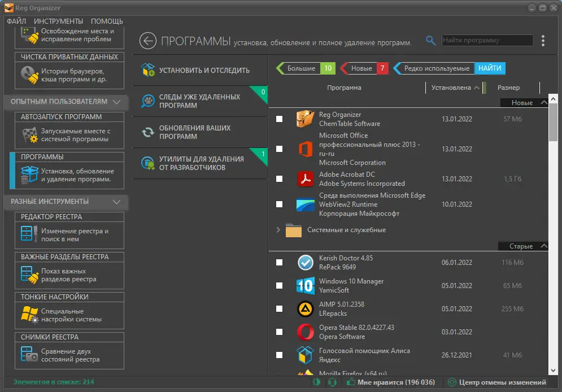Open the ФАЙЛ menu

[x=16, y=21]
